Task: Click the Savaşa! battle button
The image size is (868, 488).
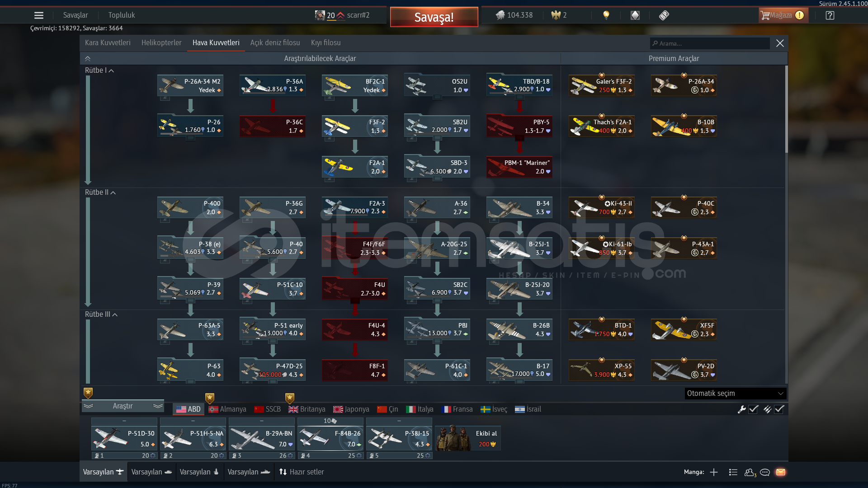Action: click(x=434, y=17)
